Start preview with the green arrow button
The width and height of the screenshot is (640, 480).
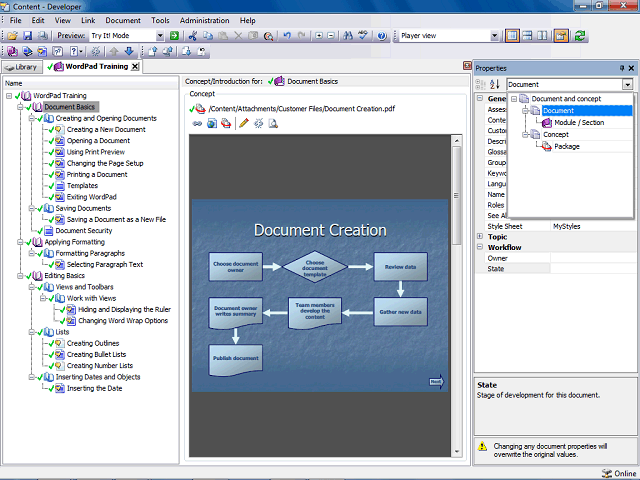pos(174,36)
